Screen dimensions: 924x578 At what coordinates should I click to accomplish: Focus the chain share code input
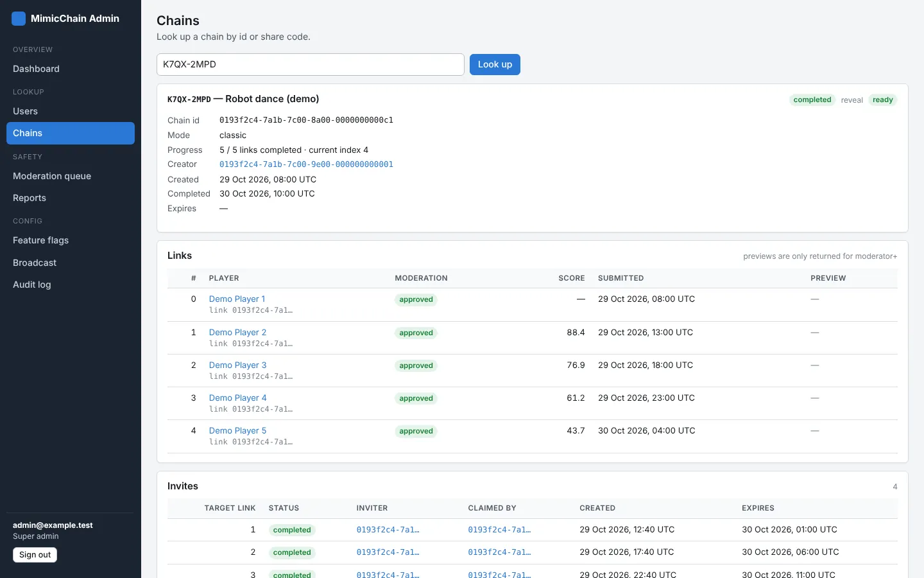coord(311,64)
